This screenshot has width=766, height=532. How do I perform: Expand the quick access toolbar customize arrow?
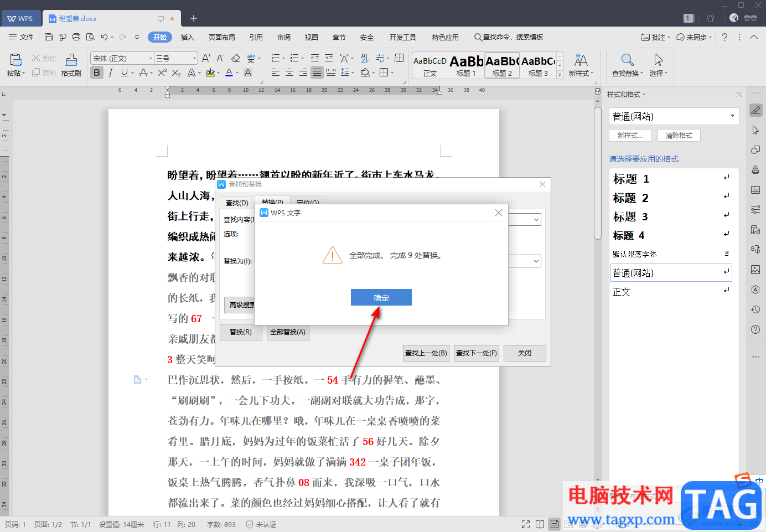coord(137,37)
